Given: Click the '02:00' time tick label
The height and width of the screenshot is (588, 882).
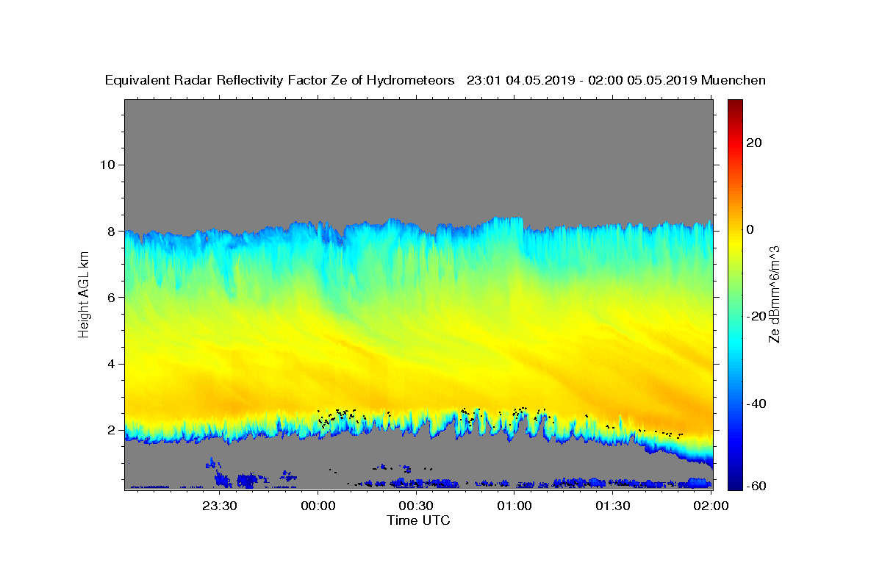Looking at the screenshot, I should pos(711,506).
